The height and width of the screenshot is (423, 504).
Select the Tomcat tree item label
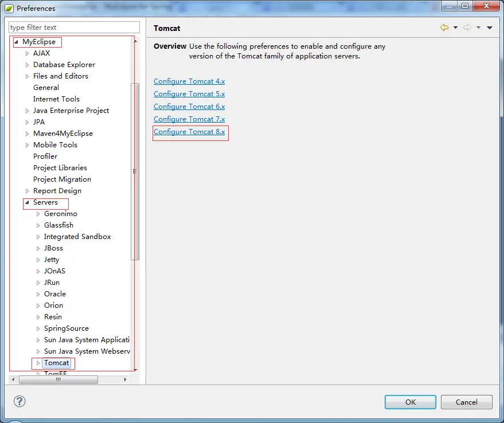click(57, 363)
